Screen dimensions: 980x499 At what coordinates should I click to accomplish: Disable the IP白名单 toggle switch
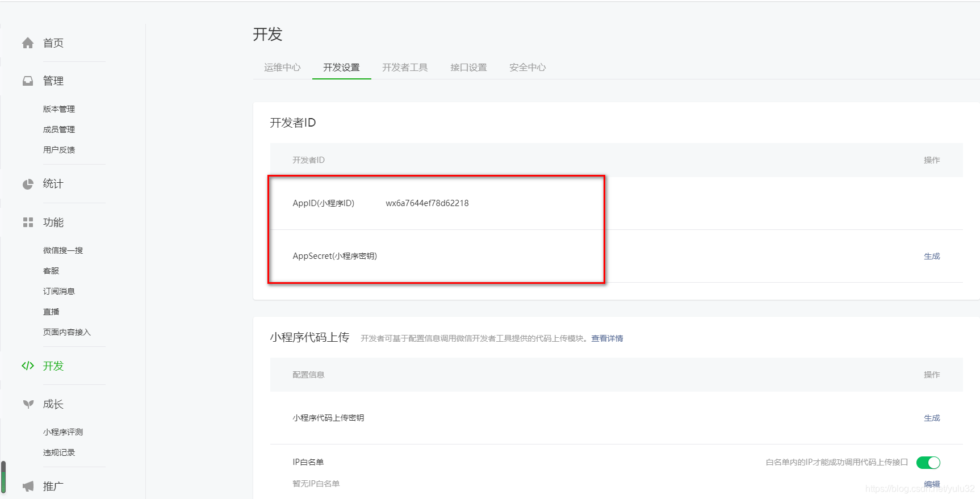coord(928,463)
